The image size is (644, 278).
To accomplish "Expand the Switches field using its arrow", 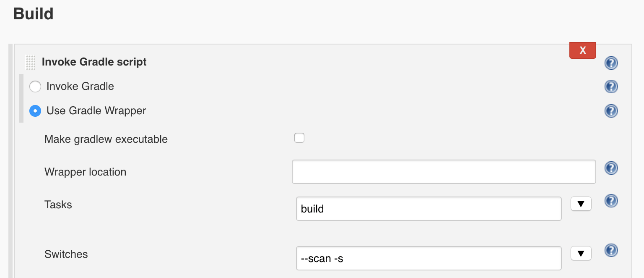I will [x=581, y=253].
